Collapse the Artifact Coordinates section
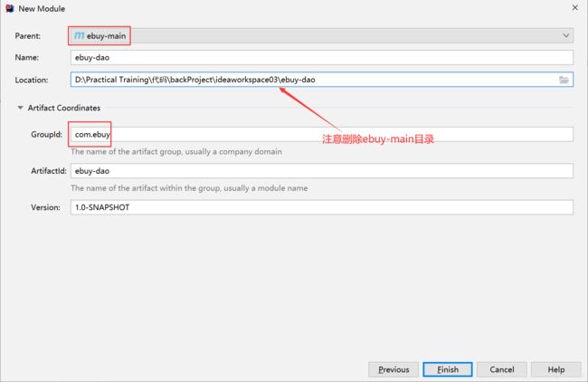 click(x=20, y=108)
